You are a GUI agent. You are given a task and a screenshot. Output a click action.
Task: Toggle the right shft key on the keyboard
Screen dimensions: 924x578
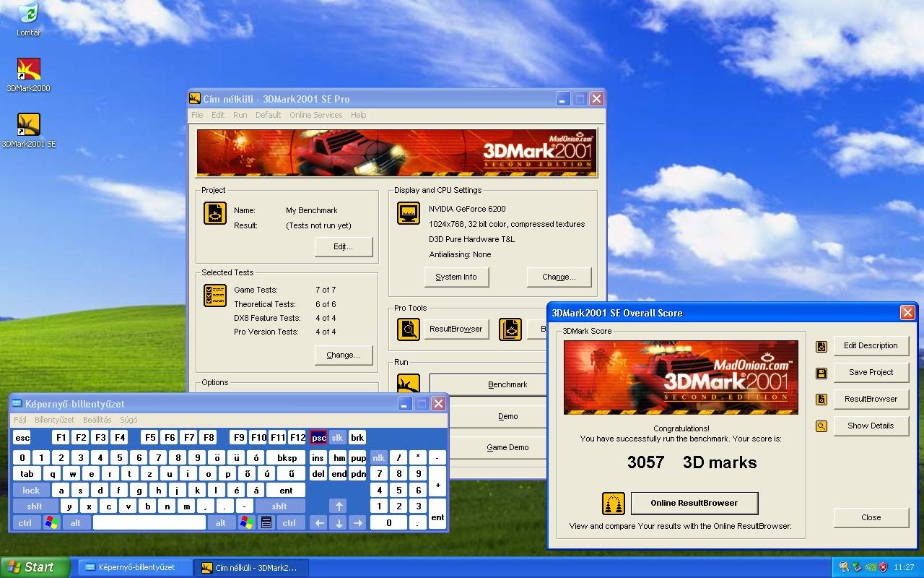tap(279, 506)
